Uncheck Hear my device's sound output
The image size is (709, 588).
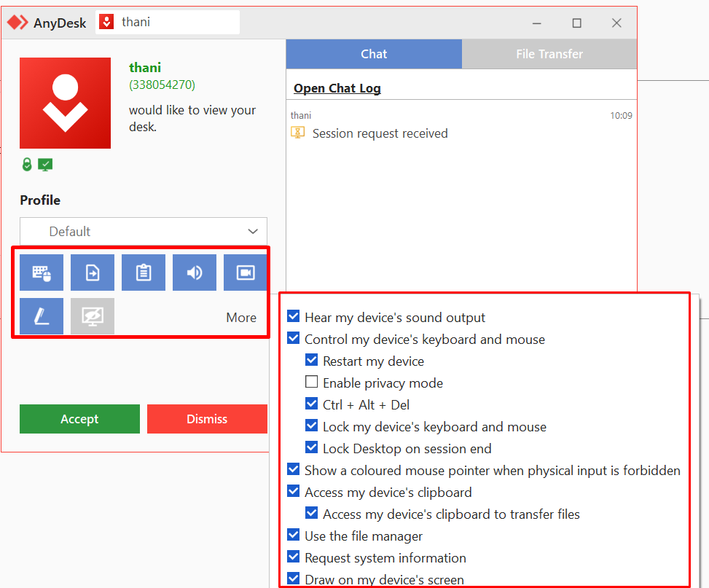(294, 316)
